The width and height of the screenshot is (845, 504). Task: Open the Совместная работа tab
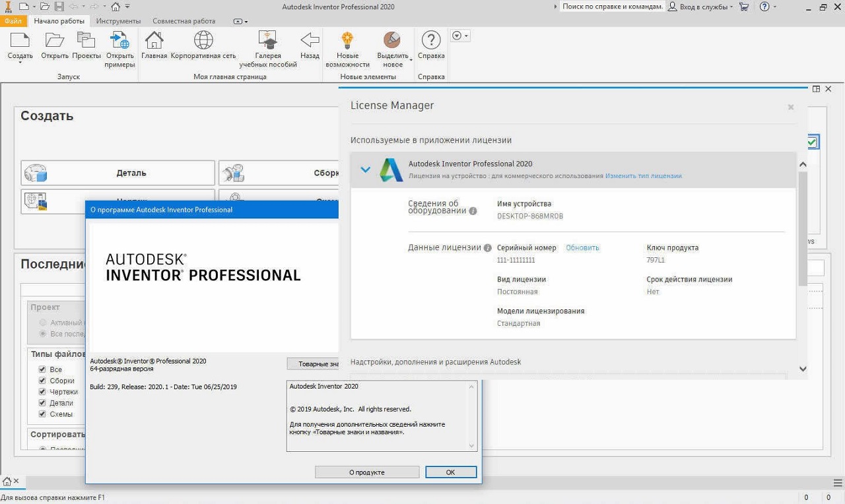coord(184,21)
